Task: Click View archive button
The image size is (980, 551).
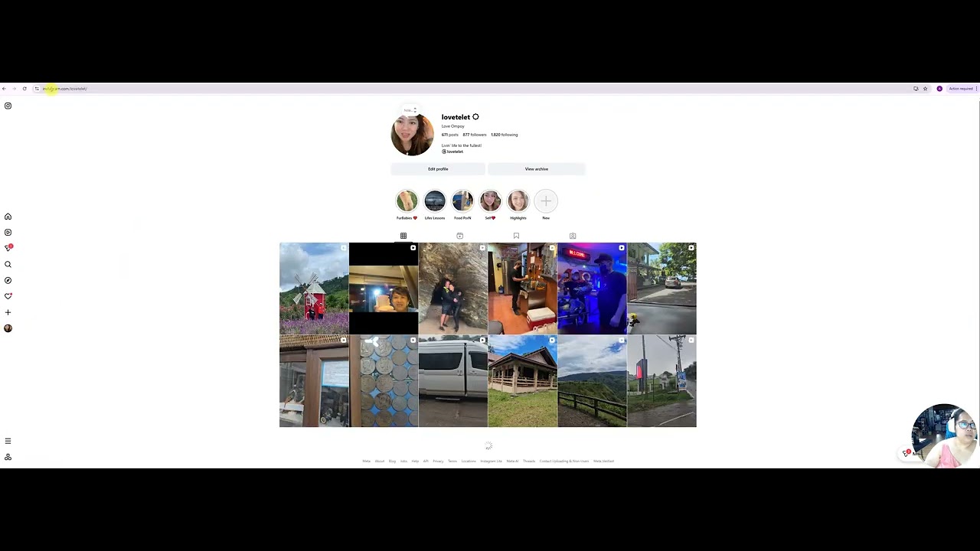Action: (x=537, y=169)
